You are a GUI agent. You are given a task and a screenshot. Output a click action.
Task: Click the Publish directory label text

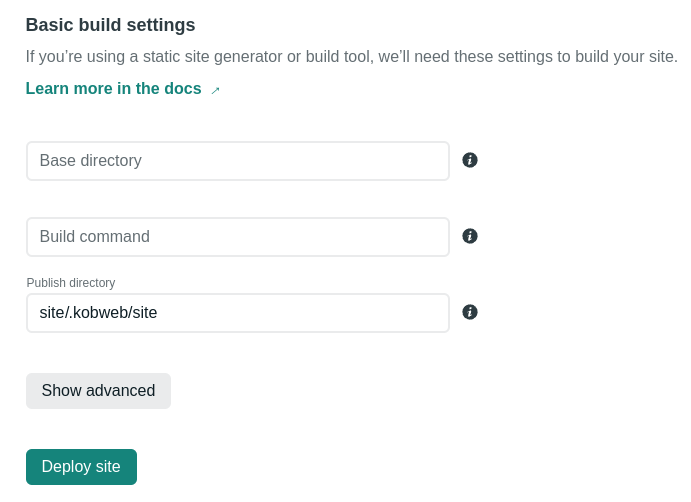click(71, 283)
